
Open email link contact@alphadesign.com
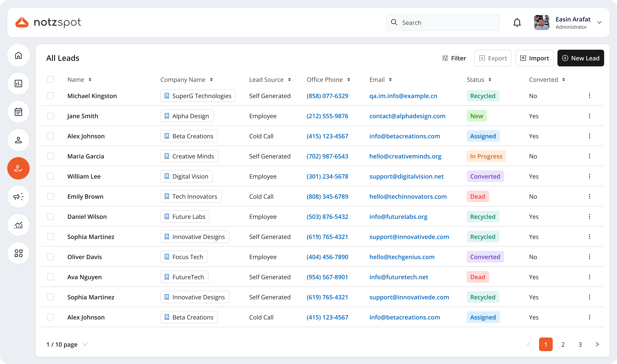pos(407,116)
